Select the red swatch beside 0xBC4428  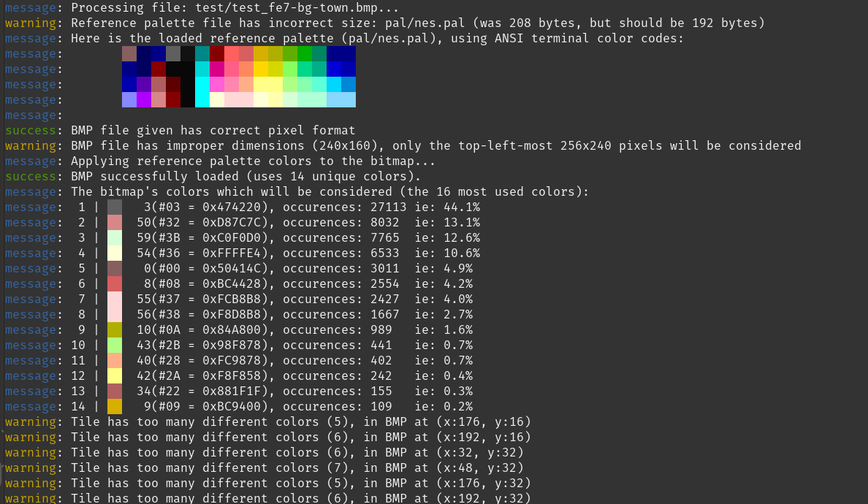click(x=115, y=284)
